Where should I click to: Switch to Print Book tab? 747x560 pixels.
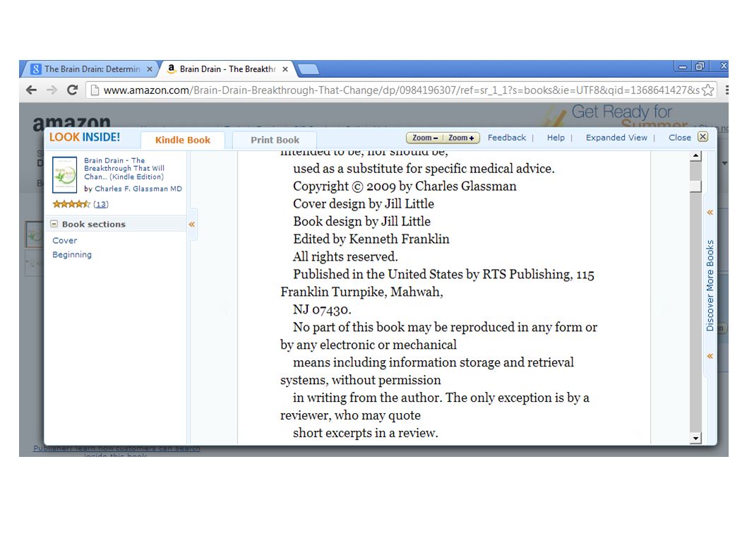pos(275,140)
